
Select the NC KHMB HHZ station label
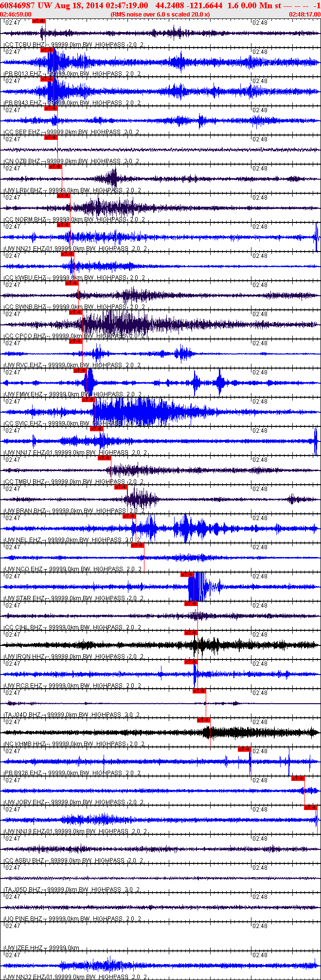click(x=25, y=744)
